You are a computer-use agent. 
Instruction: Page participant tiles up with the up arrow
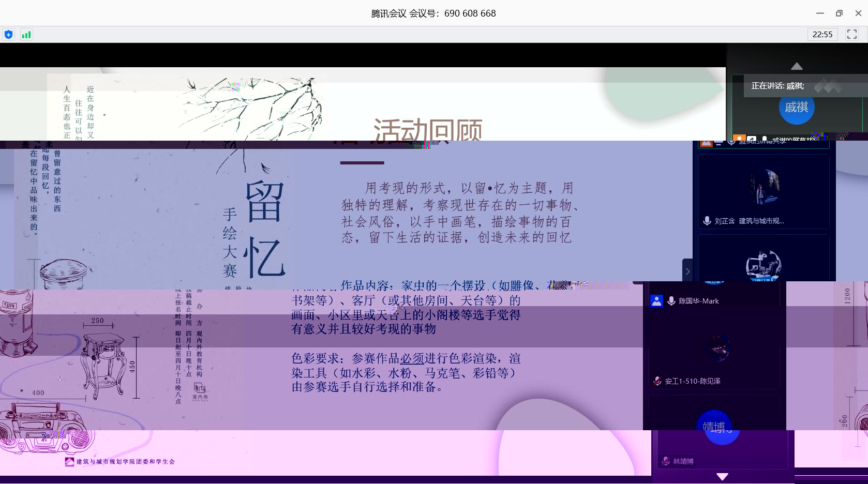[x=797, y=66]
